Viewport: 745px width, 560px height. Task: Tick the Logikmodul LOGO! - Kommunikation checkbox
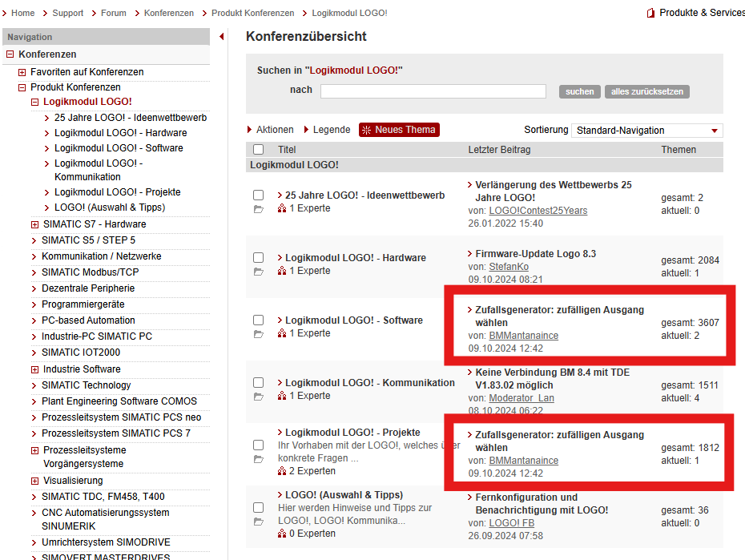[x=259, y=382]
